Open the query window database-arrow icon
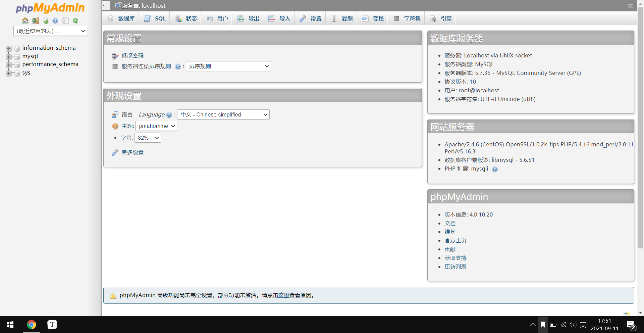 click(45, 20)
